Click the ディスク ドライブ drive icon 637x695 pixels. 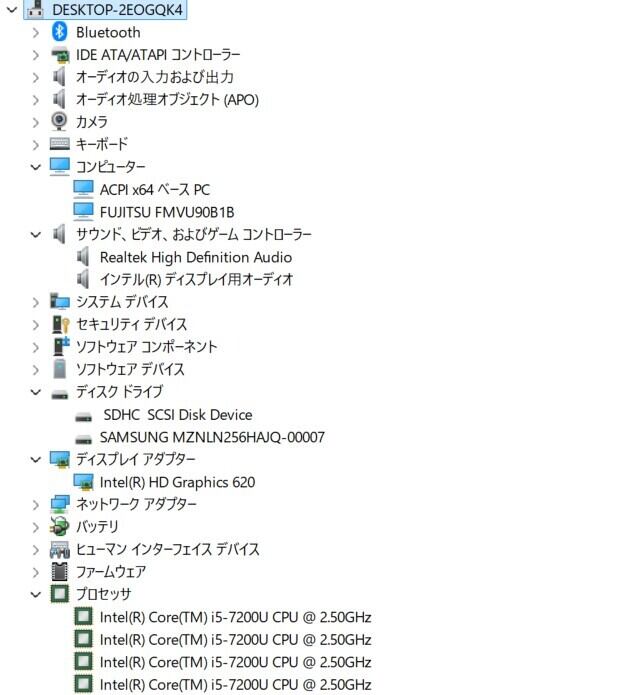coord(59,394)
